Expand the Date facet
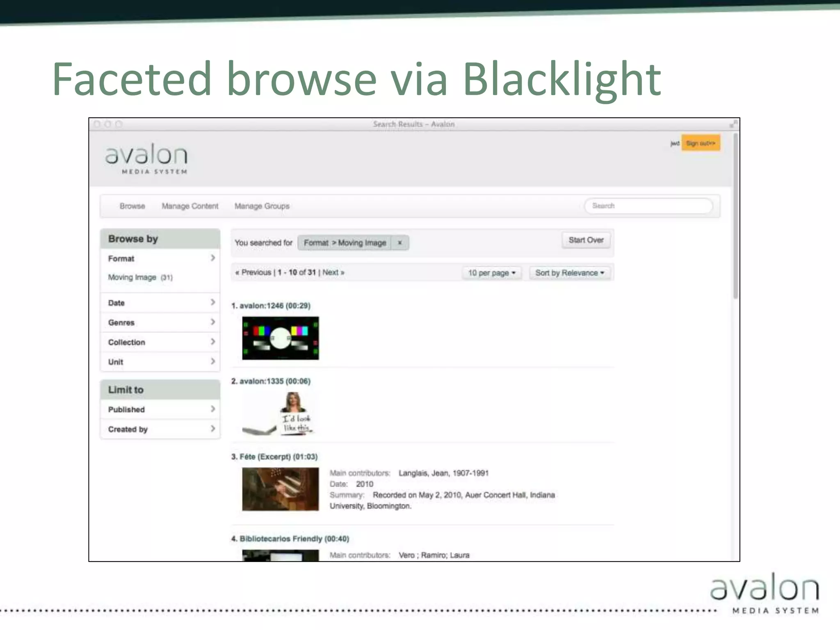The image size is (840, 630). (160, 303)
